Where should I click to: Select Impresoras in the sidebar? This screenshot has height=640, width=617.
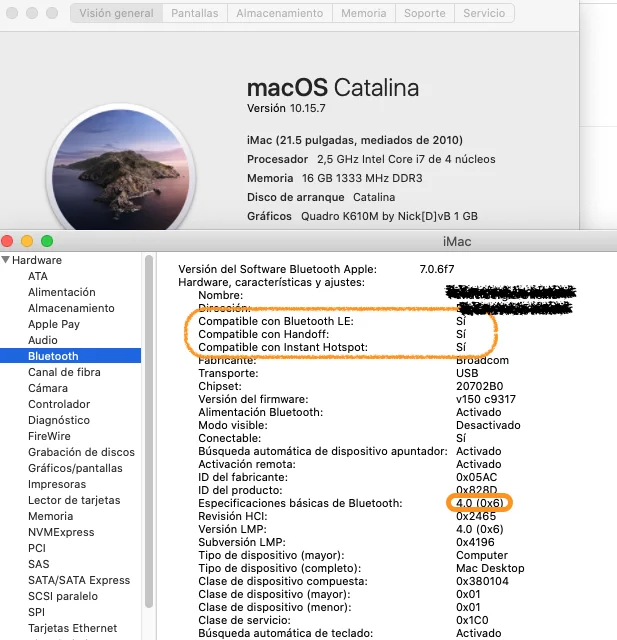pyautogui.click(x=57, y=484)
